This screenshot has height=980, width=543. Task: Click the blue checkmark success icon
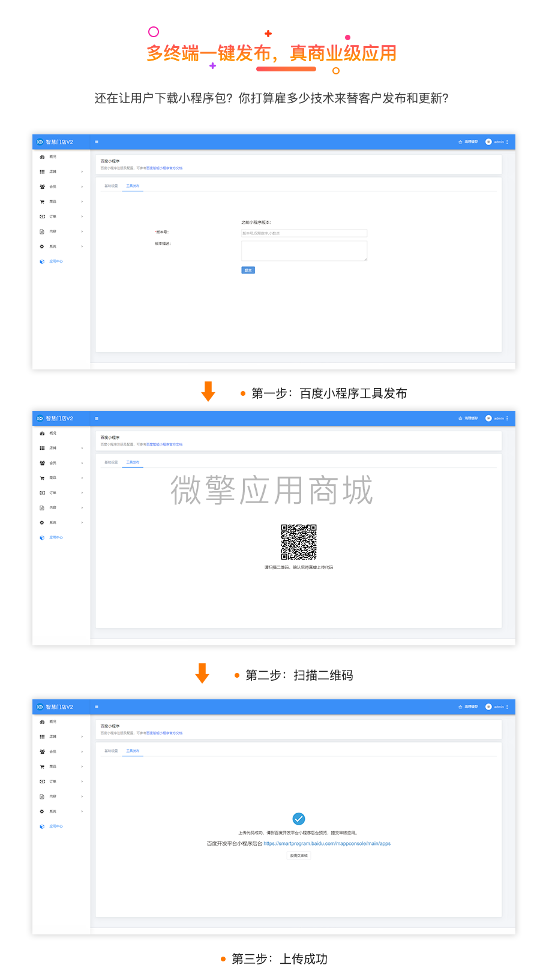point(299,819)
